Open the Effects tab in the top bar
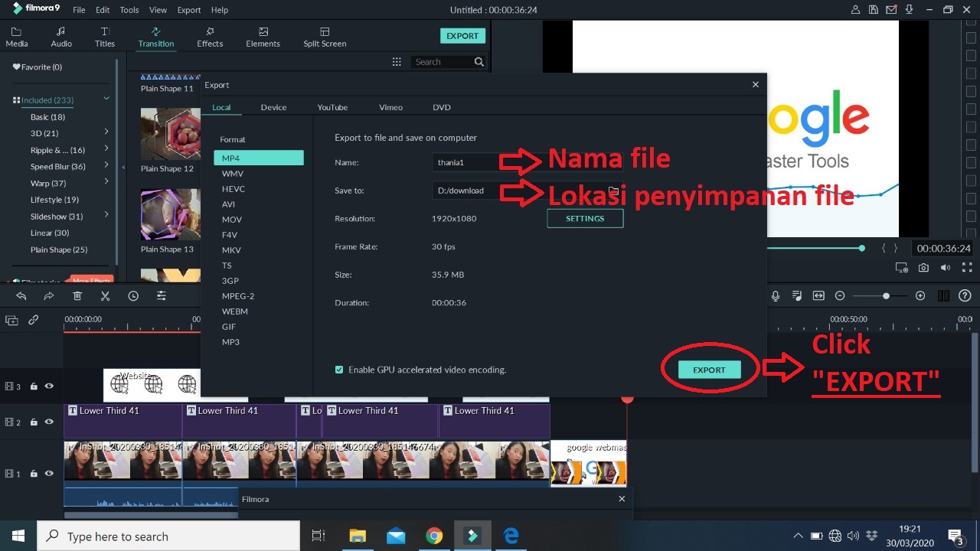The image size is (980, 551). (x=210, y=36)
